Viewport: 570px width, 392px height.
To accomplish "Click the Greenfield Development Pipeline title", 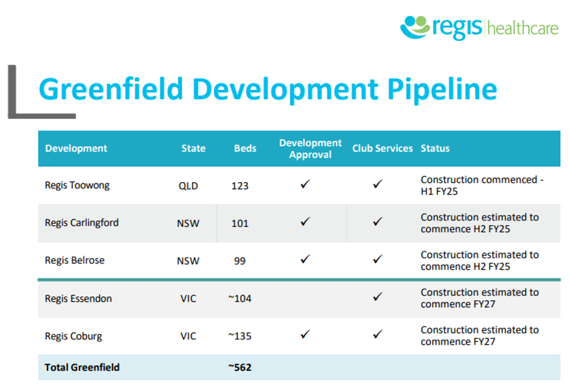I will [267, 89].
